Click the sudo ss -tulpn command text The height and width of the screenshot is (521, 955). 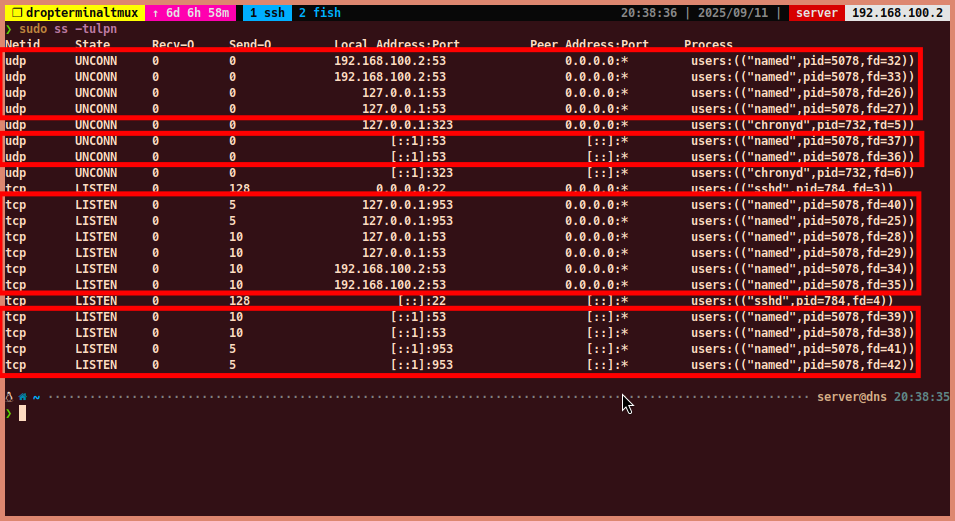coord(68,29)
